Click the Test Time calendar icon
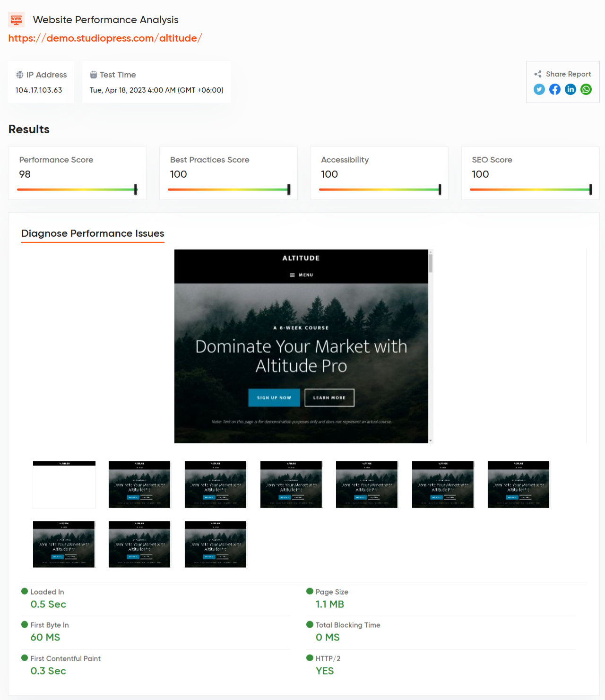This screenshot has height=700, width=605. pyautogui.click(x=94, y=75)
